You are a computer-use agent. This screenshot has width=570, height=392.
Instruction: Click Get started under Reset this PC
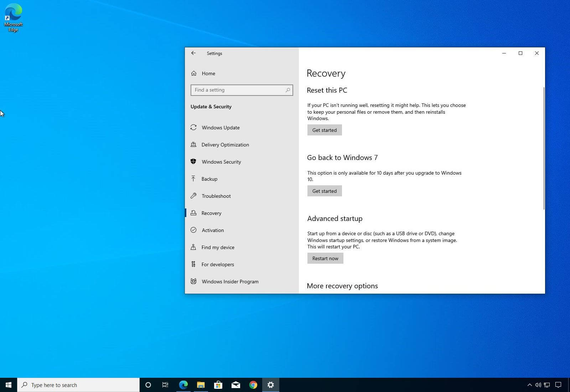click(324, 130)
